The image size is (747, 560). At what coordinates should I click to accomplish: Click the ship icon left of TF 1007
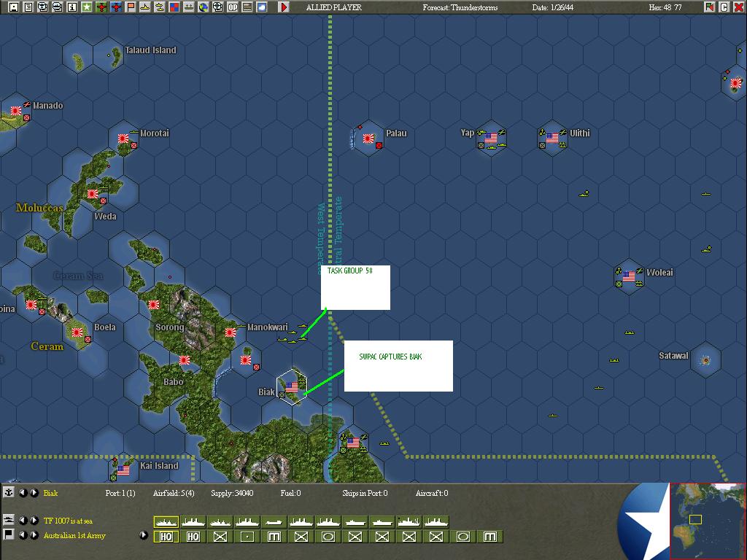point(8,520)
